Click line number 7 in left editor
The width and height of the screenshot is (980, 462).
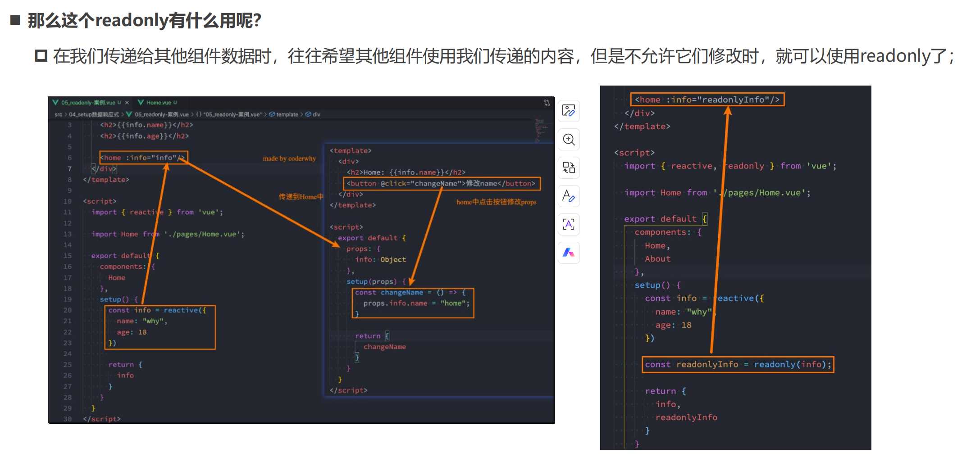69,169
